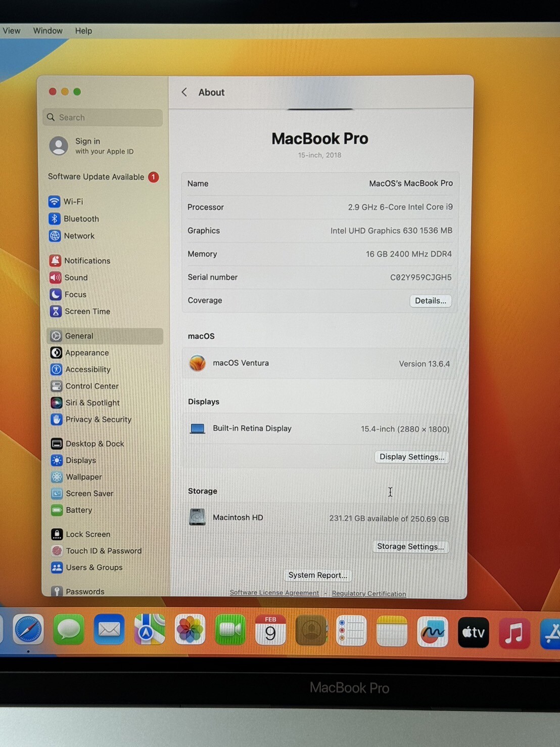Screen dimensions: 560x747
Task: Open System Report
Action: click(318, 575)
